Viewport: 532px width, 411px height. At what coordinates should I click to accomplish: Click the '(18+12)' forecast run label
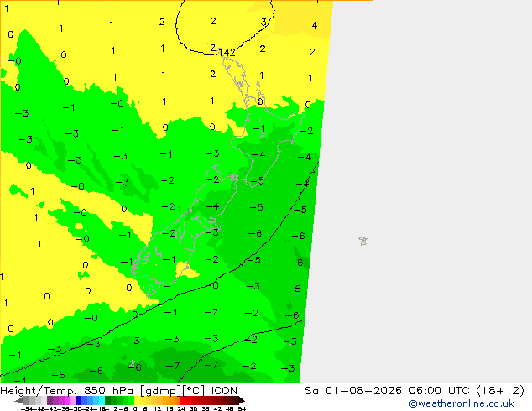[x=500, y=391]
